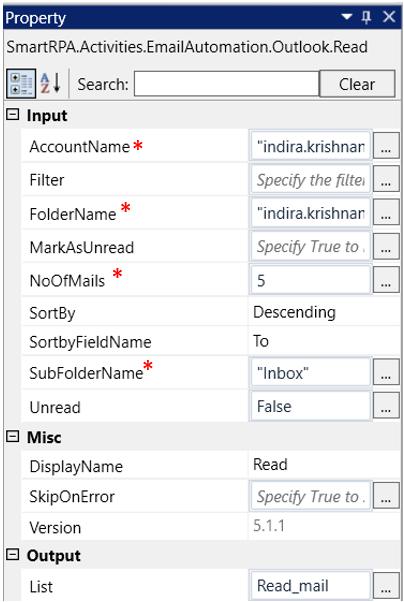This screenshot has height=602, width=404.
Task: Focus the Search text box
Action: coord(227,84)
